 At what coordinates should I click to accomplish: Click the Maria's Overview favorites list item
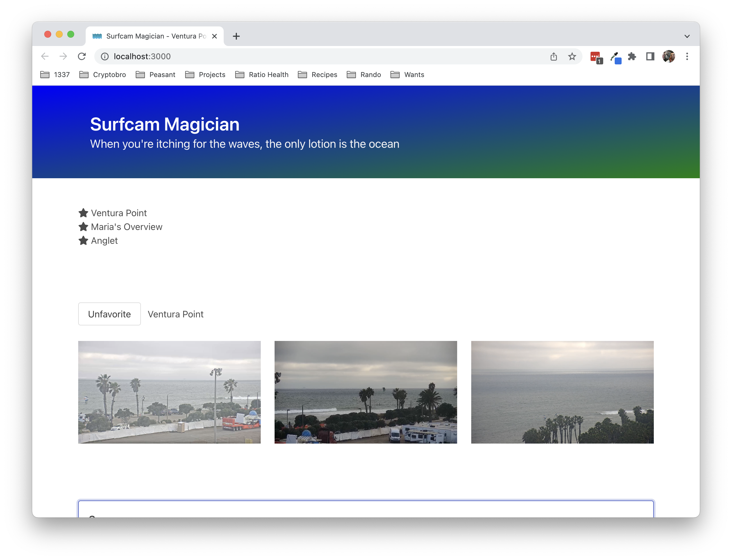coord(126,227)
